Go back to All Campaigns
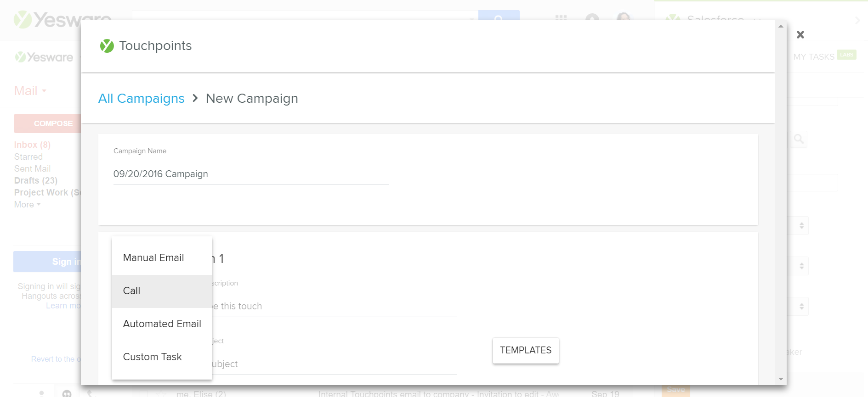Screen dimensions: 868x397 pos(141,98)
